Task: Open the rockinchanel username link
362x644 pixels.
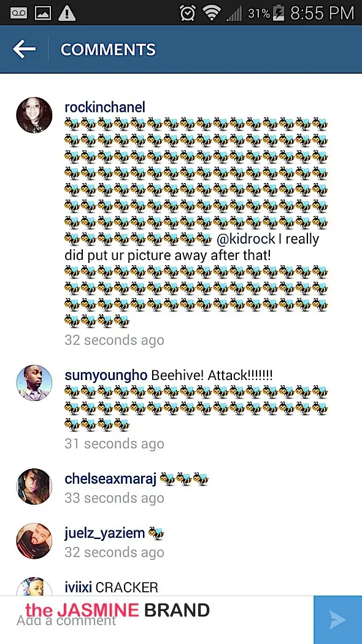Action: pos(105,107)
